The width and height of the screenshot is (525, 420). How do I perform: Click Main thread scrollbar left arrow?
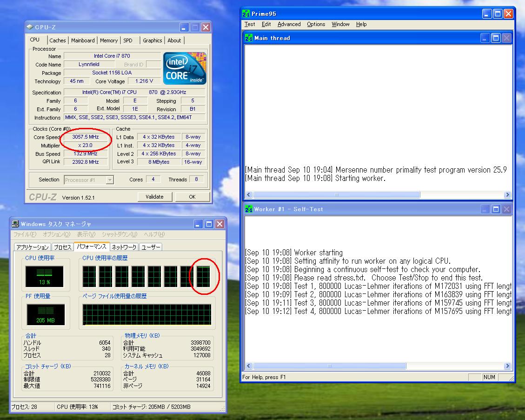click(x=249, y=194)
